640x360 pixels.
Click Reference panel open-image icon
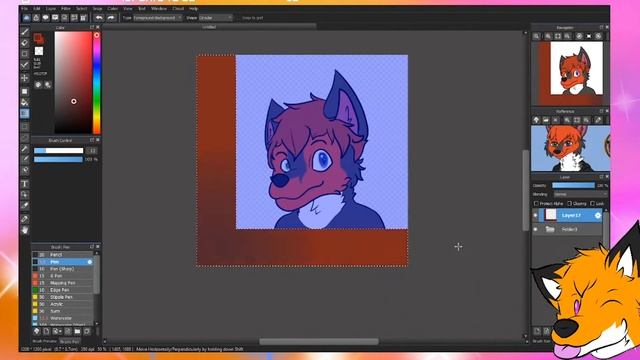(546, 120)
